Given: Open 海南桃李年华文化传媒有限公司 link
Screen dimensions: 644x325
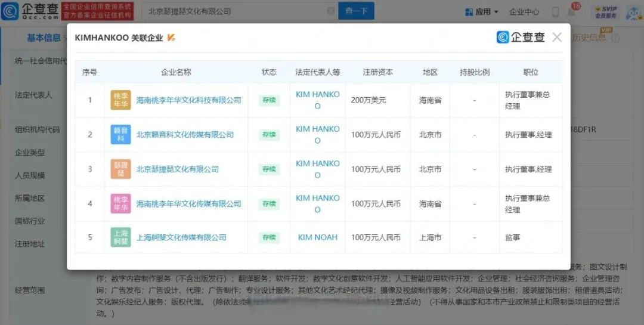Looking at the screenshot, I should click(x=188, y=204).
